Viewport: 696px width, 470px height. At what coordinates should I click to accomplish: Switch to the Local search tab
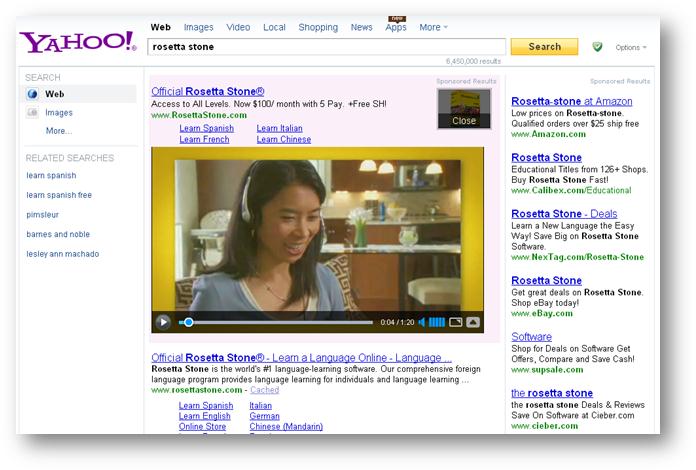(274, 27)
